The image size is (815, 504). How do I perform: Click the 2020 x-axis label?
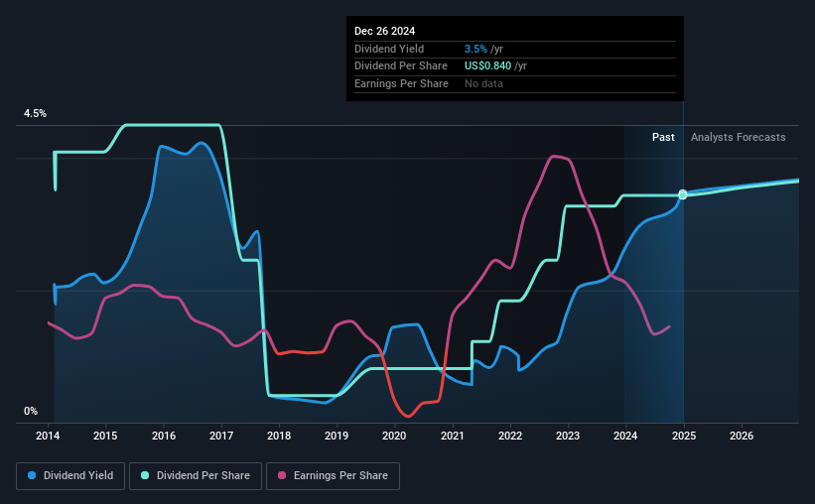click(394, 436)
